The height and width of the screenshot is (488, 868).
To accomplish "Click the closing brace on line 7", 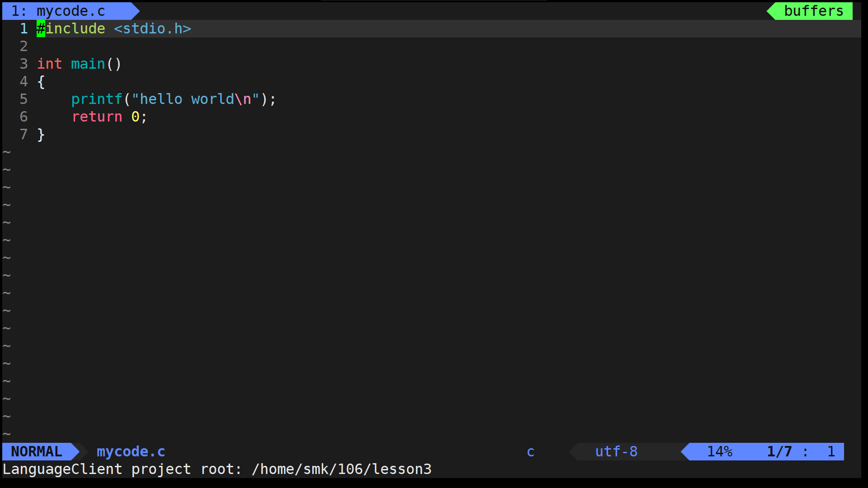I will (41, 134).
